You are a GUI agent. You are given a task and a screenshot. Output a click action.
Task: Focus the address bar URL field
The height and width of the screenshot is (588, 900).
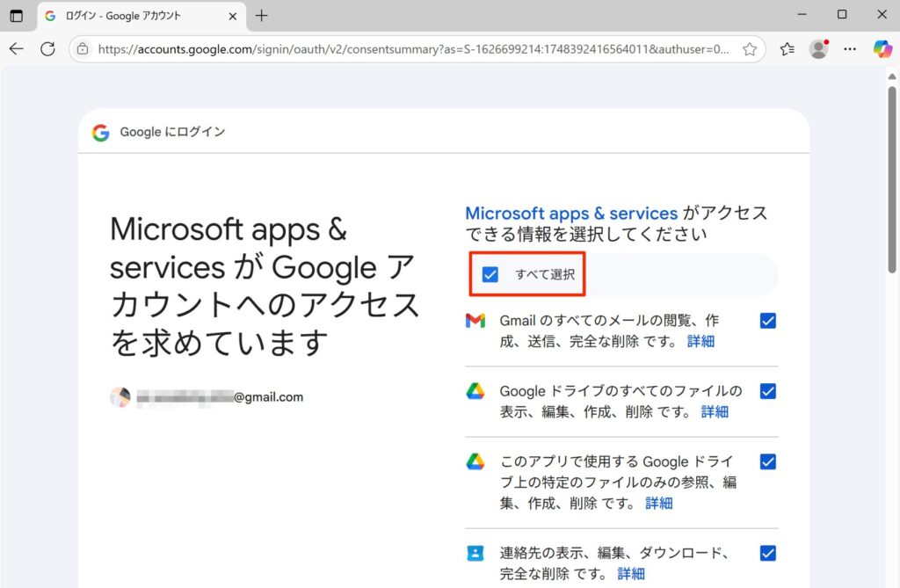413,49
